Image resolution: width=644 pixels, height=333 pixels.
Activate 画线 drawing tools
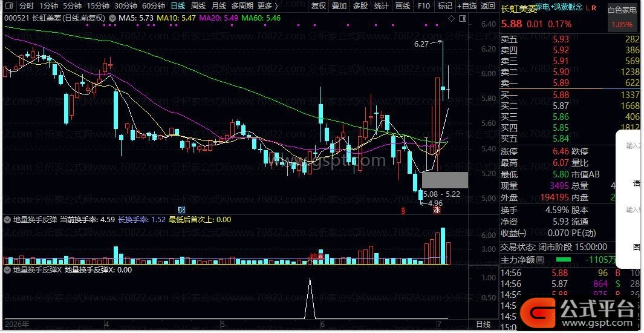click(403, 6)
